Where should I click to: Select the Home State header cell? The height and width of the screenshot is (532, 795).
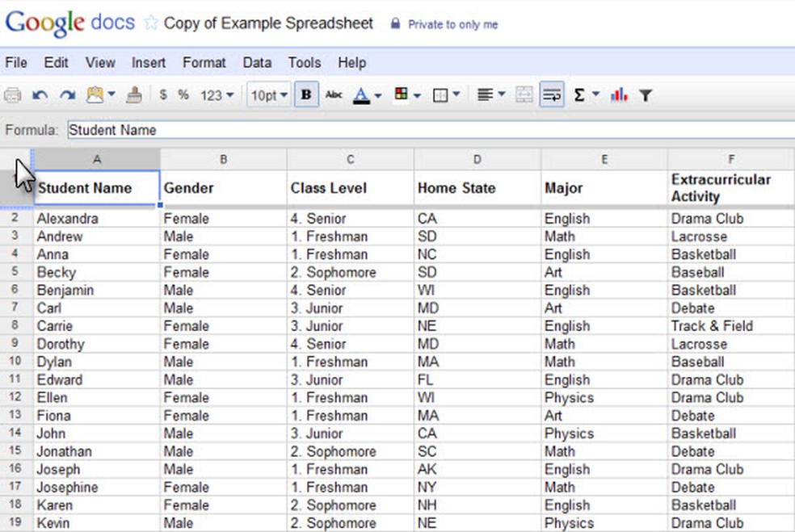click(x=477, y=188)
